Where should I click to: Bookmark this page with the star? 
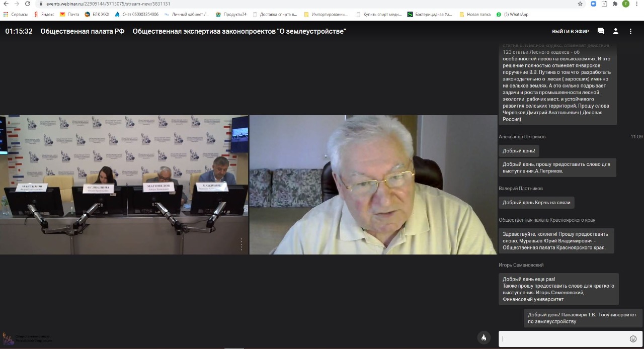tap(580, 4)
